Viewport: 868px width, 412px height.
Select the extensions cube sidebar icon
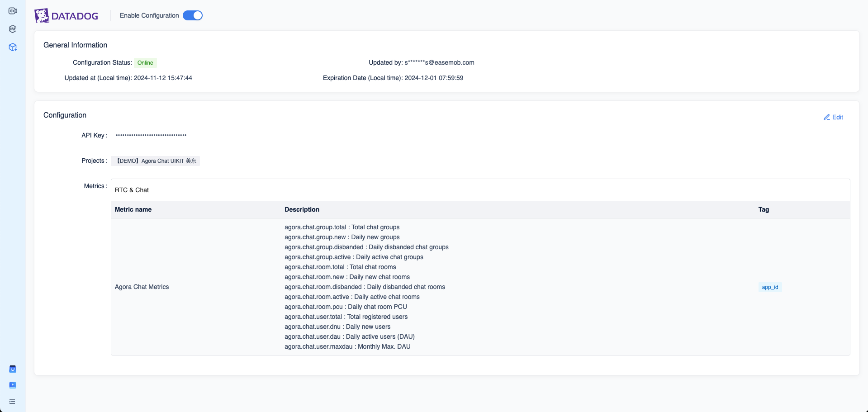[x=13, y=47]
